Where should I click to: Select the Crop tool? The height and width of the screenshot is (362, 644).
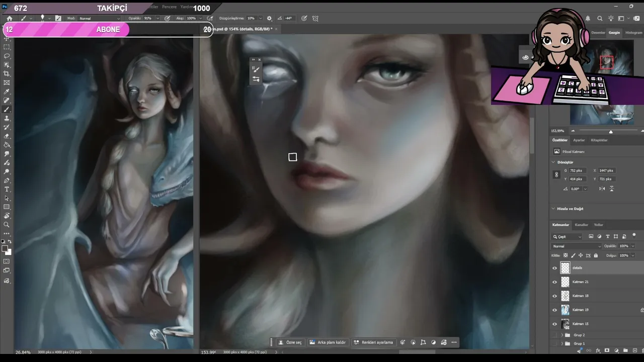click(7, 74)
